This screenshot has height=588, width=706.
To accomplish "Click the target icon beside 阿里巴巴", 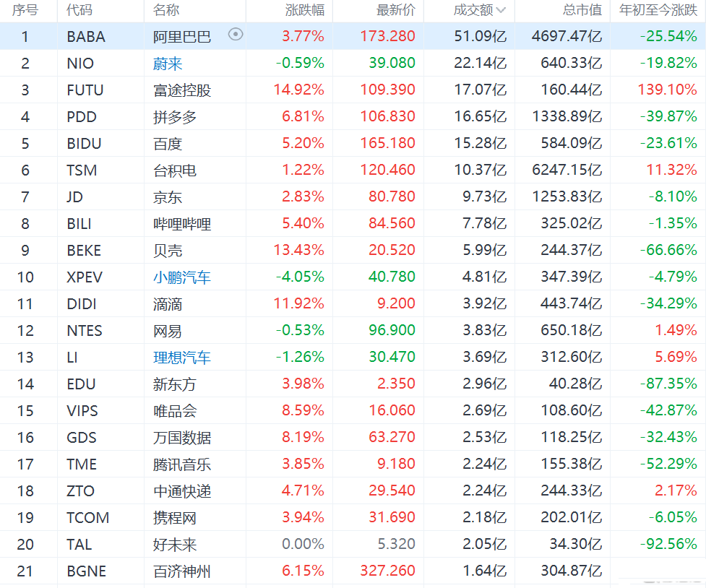I will click(x=236, y=35).
